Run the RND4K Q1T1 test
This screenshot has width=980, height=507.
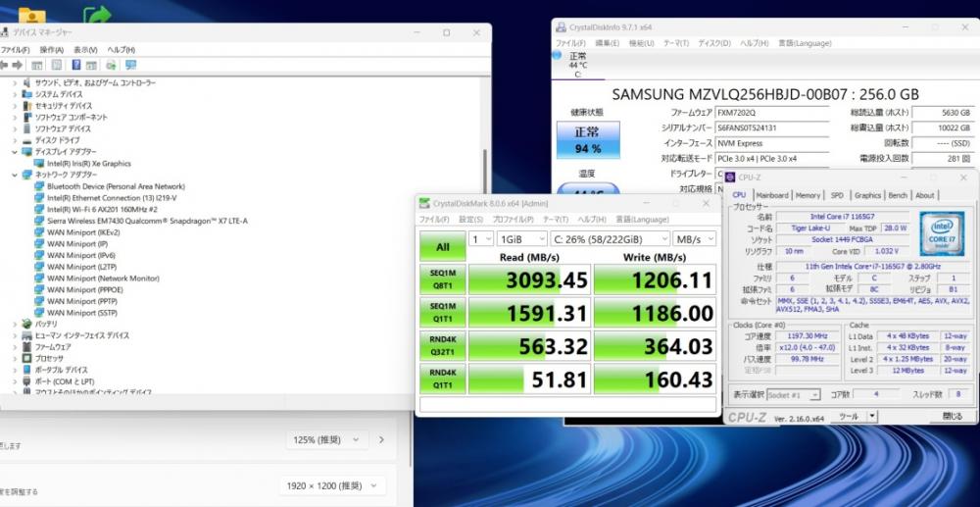pos(443,379)
